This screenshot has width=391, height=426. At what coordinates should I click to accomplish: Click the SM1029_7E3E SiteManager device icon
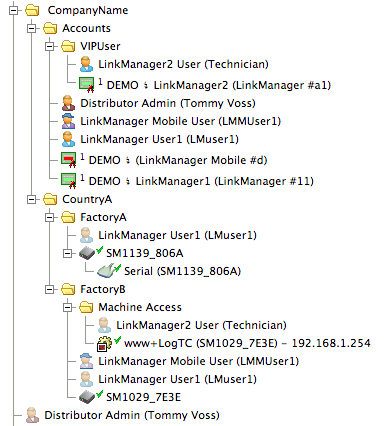coord(87,397)
